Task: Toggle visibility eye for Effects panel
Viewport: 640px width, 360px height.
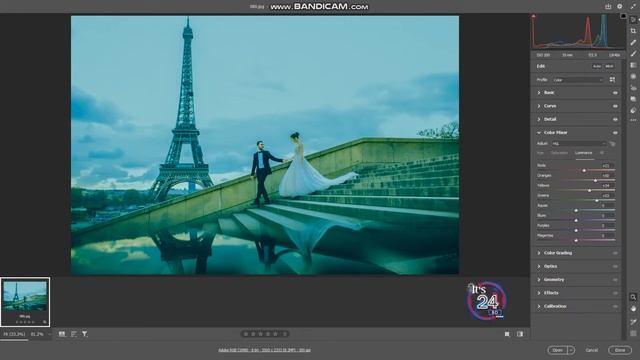Action: (x=615, y=293)
